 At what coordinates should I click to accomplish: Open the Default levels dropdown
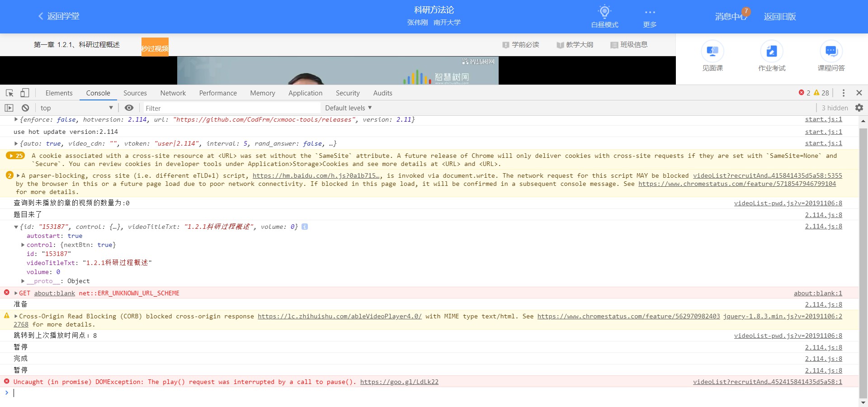349,108
